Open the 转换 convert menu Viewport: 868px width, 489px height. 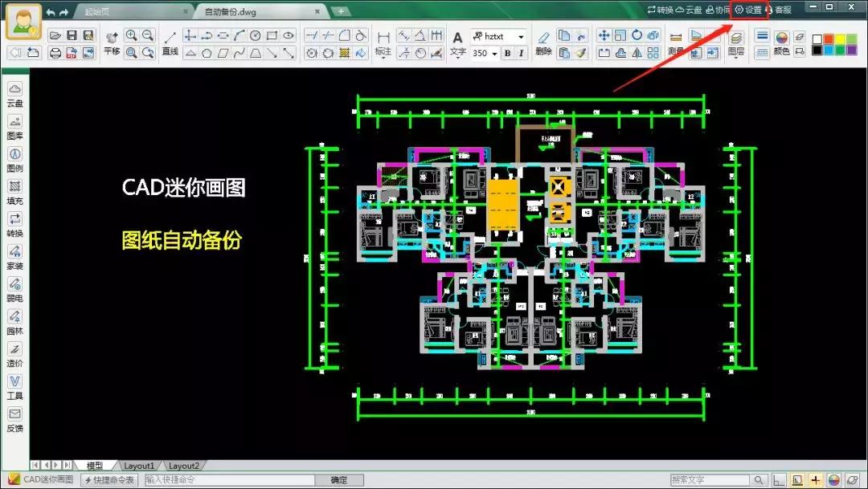661,10
